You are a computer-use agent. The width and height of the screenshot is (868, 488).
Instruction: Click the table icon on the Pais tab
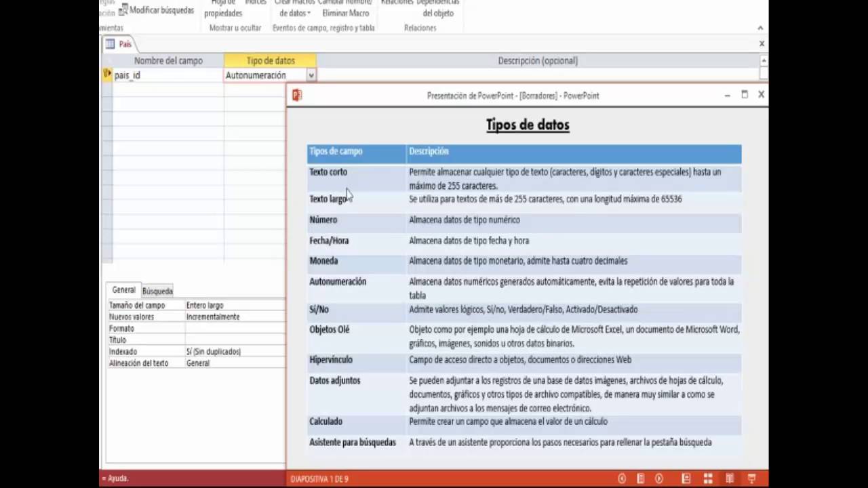[111, 44]
